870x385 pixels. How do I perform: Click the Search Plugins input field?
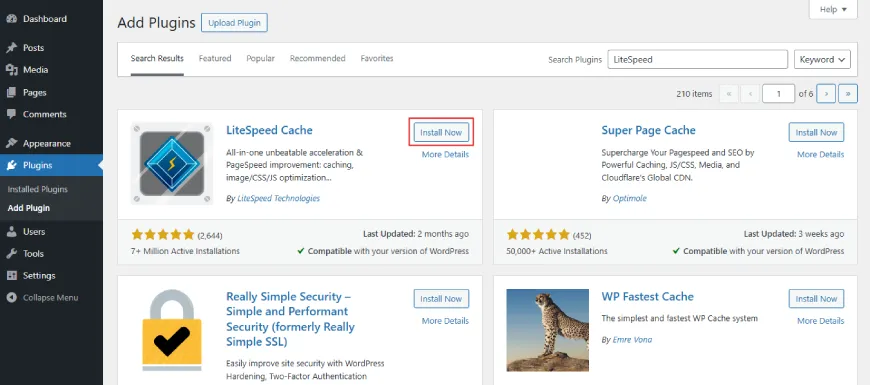[x=697, y=59]
